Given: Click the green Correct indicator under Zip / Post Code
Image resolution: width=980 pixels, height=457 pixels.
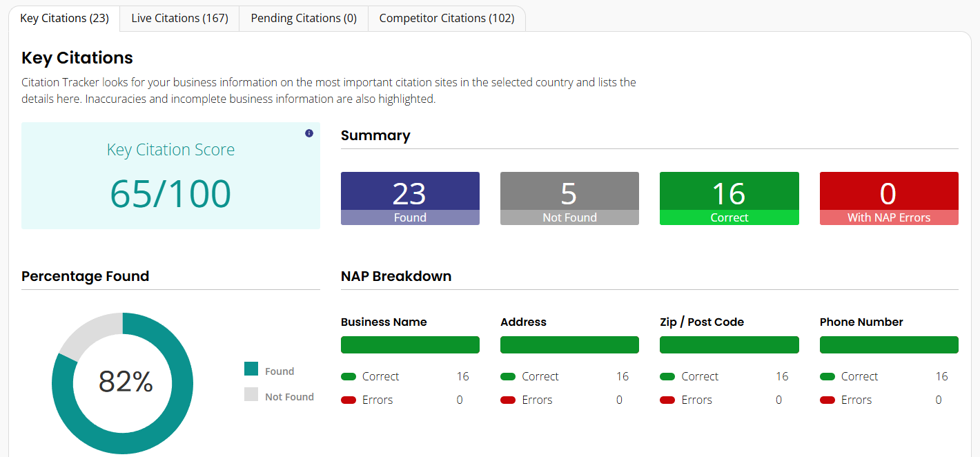Looking at the screenshot, I should 667,377.
